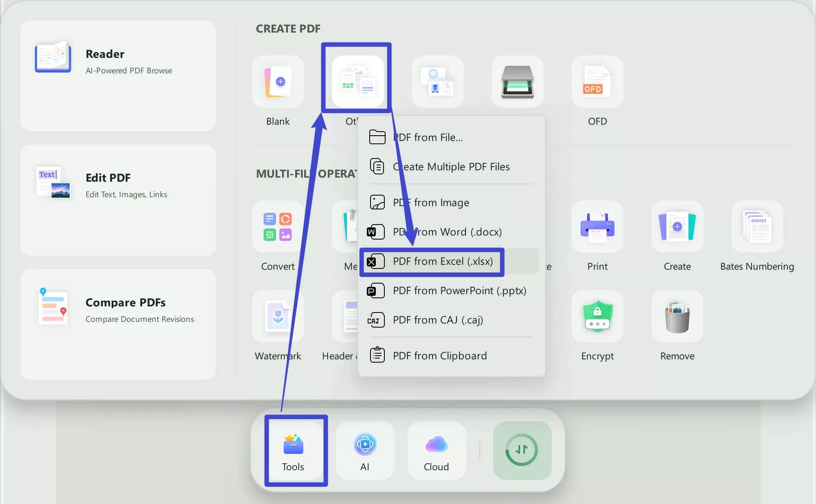Create a Blank PDF
This screenshot has height=504, width=816.
(278, 82)
